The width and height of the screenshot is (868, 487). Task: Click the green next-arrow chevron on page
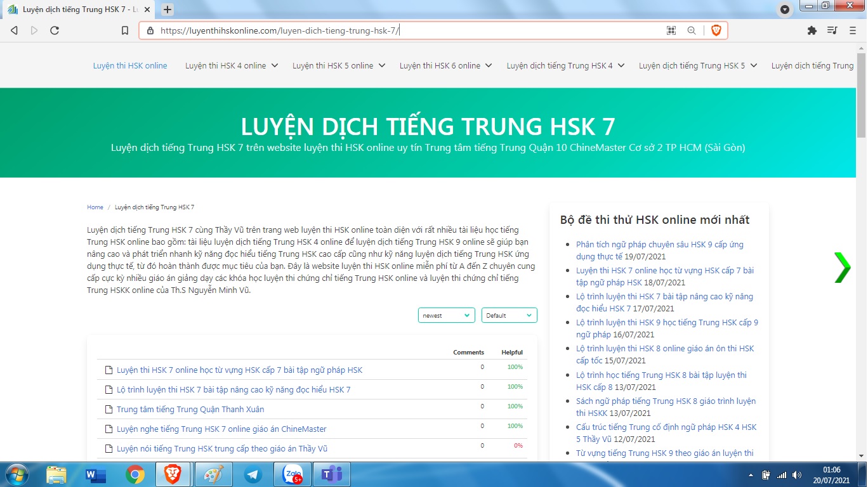click(842, 267)
